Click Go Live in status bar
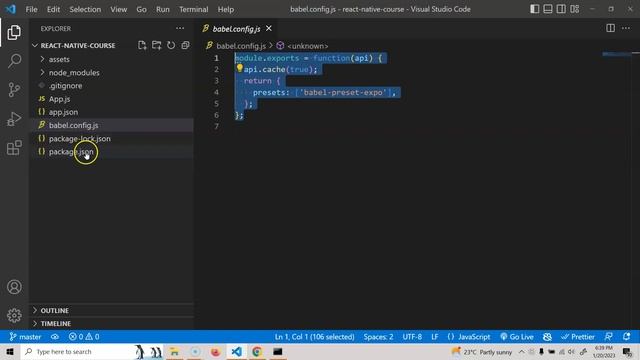The height and width of the screenshot is (360, 640). click(x=517, y=337)
